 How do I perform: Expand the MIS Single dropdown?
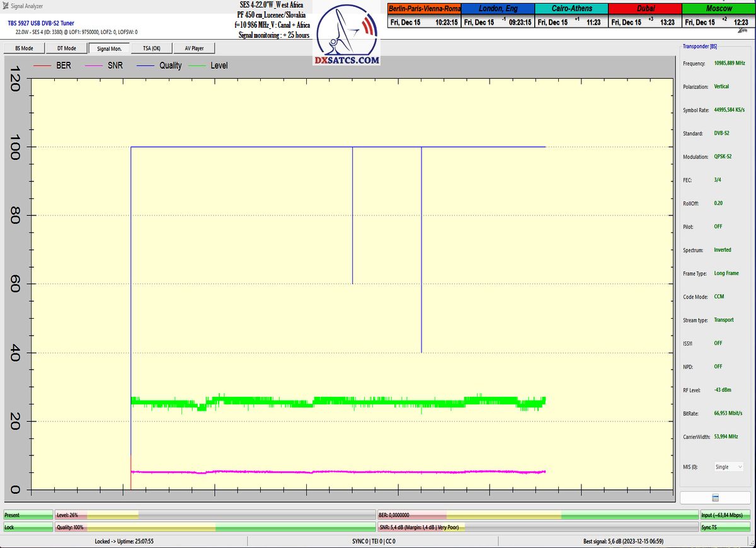pos(728,467)
